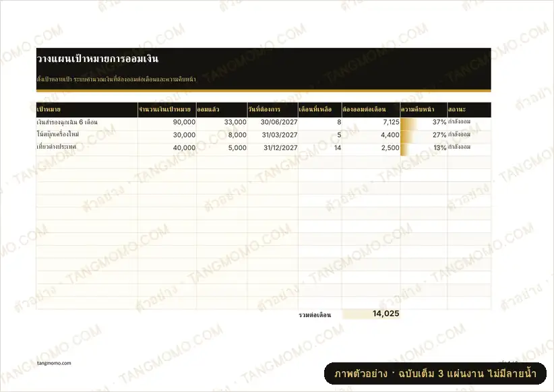Click the monthly saving value 2,500
The width and height of the screenshot is (554, 392).
(x=390, y=148)
